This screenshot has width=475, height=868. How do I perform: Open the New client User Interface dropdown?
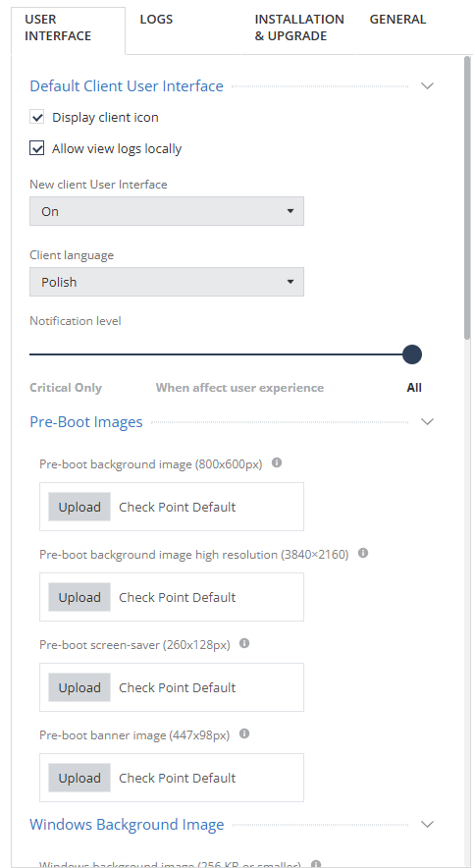[x=167, y=211]
